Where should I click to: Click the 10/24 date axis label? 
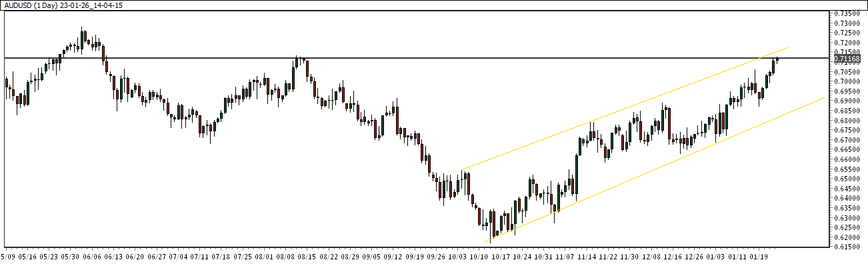[x=523, y=256]
